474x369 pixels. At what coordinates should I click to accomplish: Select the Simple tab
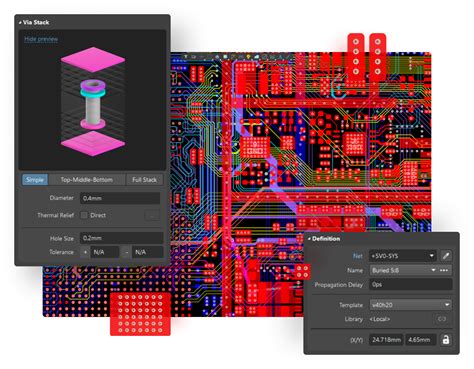point(35,180)
